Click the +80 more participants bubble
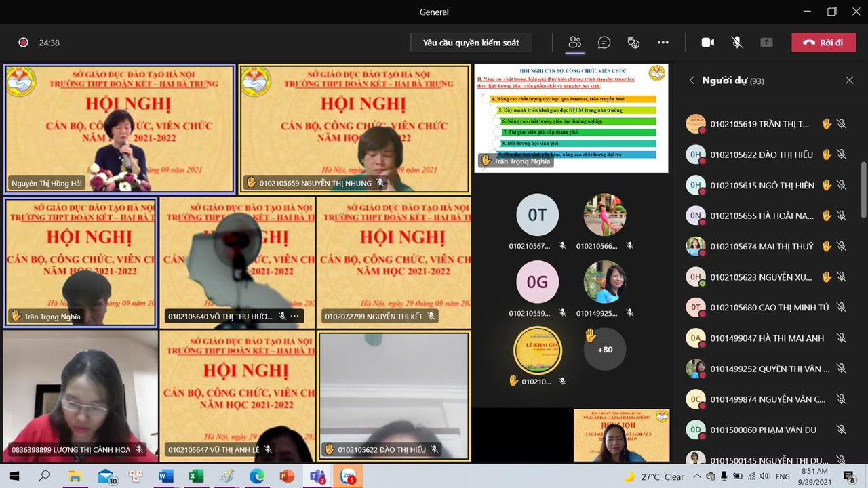Viewport: 868px width, 488px height. pos(604,350)
